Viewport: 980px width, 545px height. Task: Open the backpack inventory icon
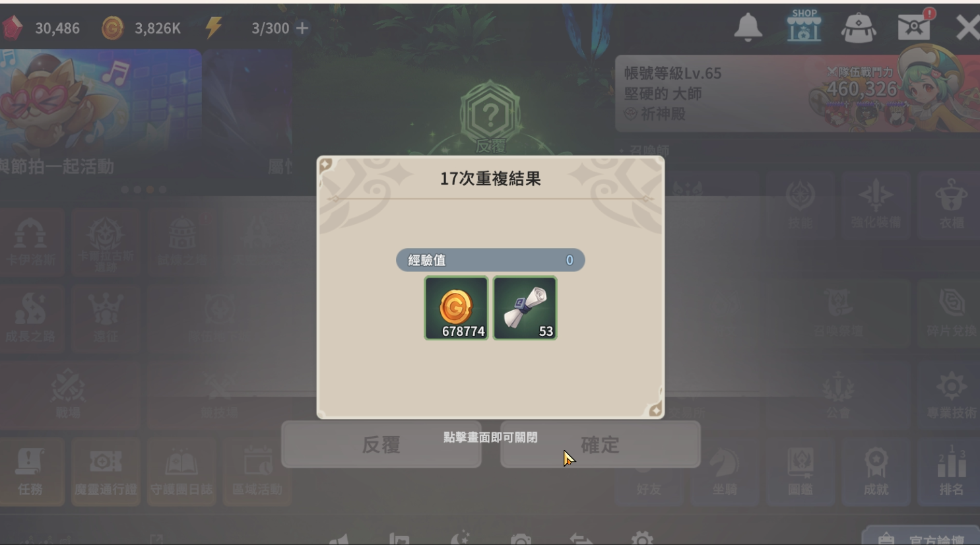click(x=859, y=28)
